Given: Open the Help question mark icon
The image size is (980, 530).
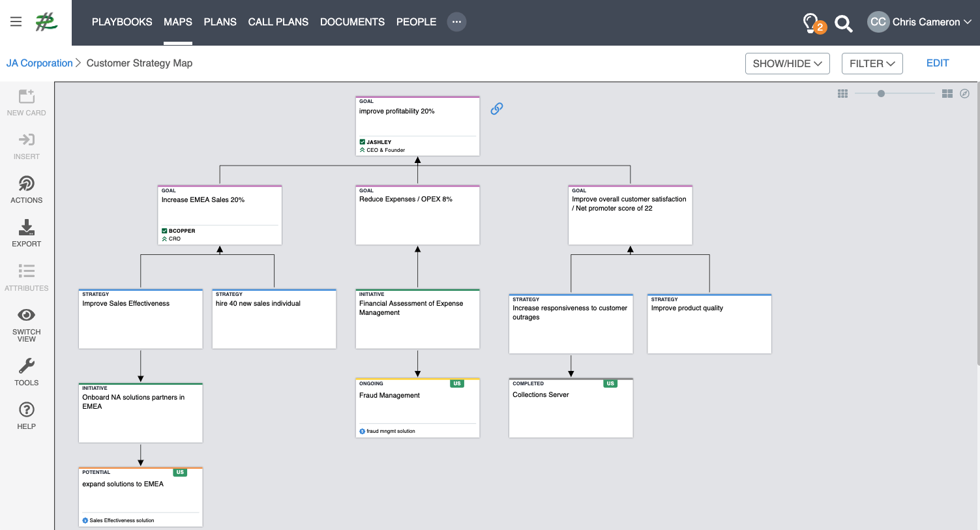Looking at the screenshot, I should [x=26, y=410].
